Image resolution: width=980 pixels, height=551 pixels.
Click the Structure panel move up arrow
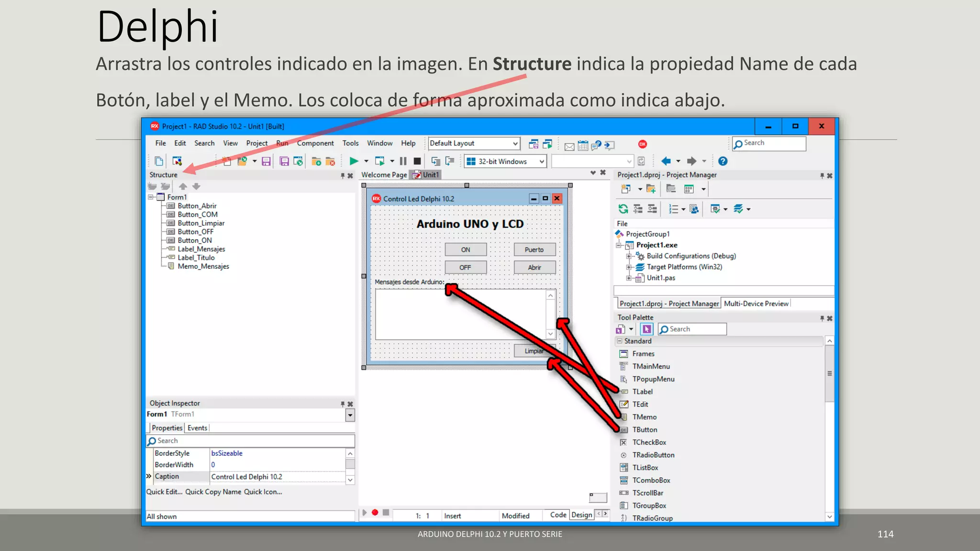pos(183,187)
